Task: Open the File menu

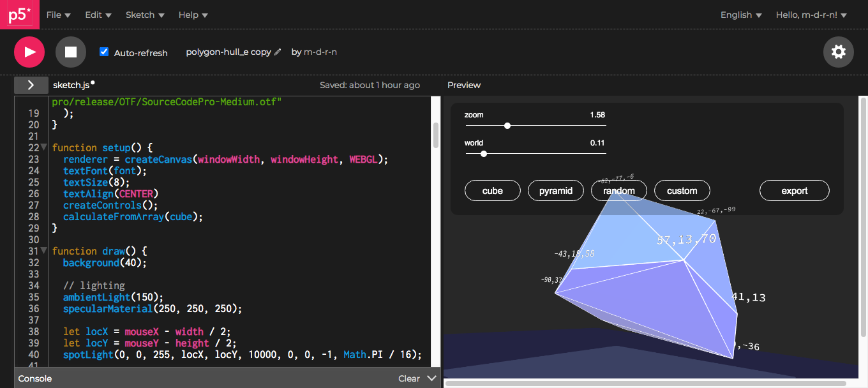Action: tap(59, 15)
